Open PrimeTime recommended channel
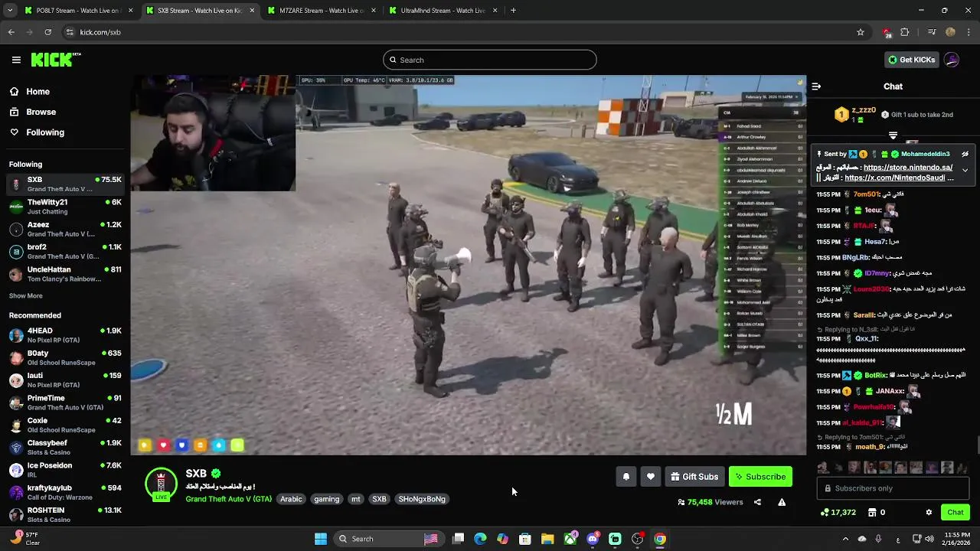 tap(65, 403)
